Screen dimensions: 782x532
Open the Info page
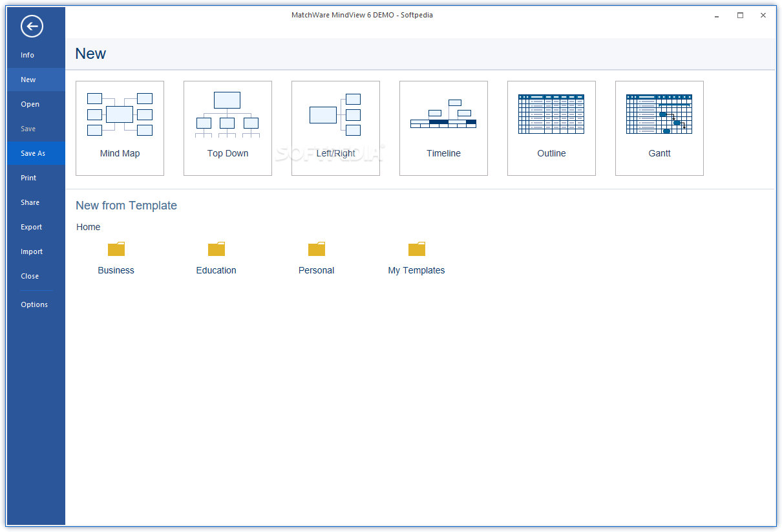36,55
